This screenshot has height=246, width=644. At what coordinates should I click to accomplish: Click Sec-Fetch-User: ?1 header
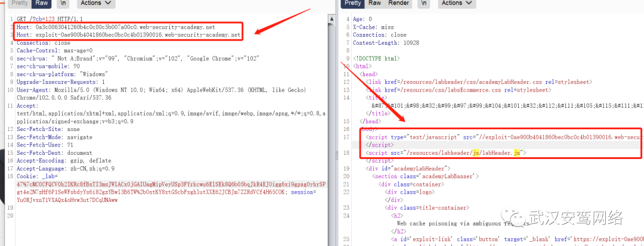tap(45, 145)
